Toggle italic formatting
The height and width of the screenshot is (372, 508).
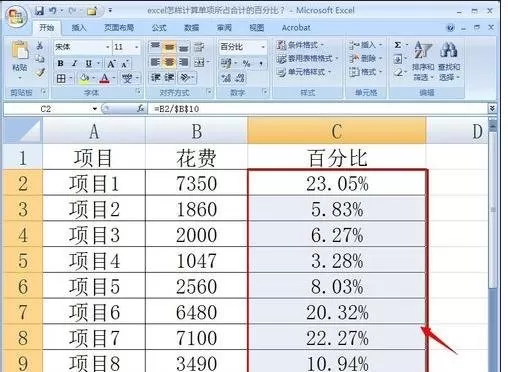tap(75, 63)
